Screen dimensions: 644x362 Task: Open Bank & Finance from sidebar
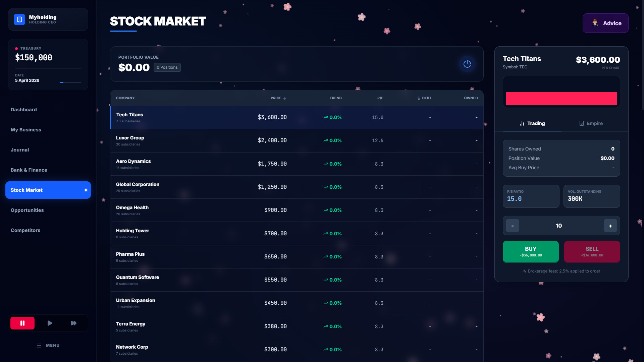[x=29, y=170]
